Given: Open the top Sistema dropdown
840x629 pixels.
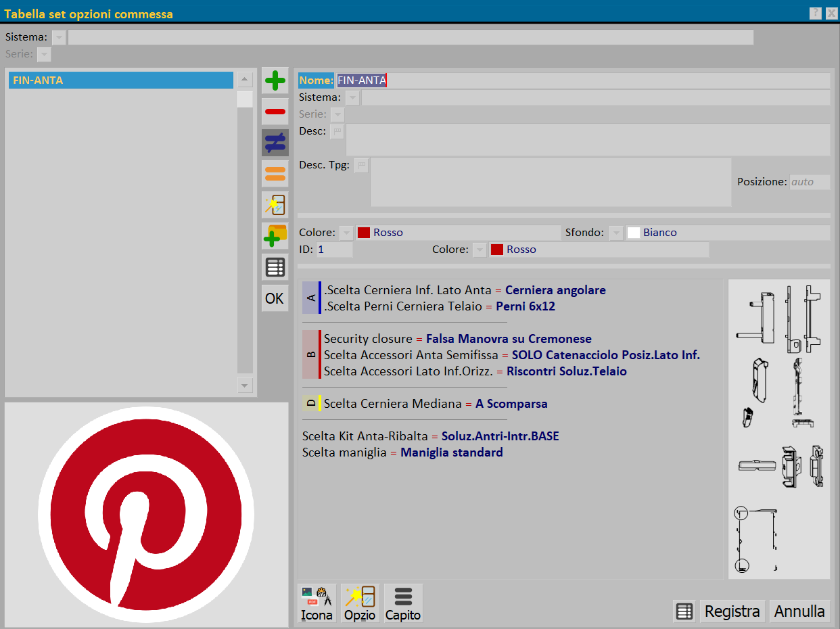Looking at the screenshot, I should coord(59,37).
